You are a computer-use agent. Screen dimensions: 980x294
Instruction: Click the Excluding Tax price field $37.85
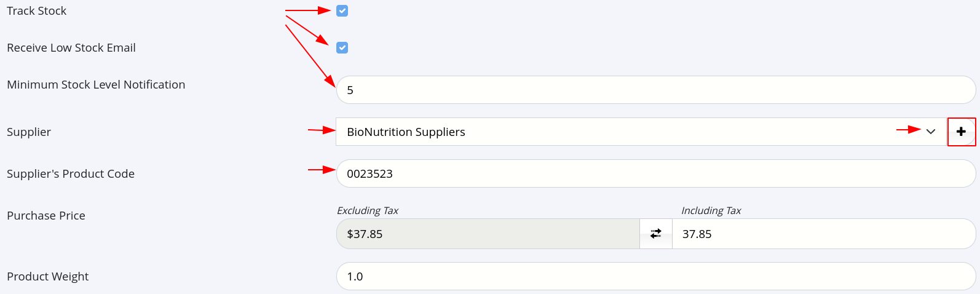coord(488,234)
